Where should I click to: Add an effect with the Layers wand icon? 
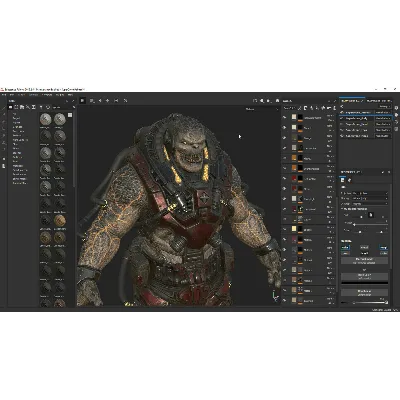300,108
